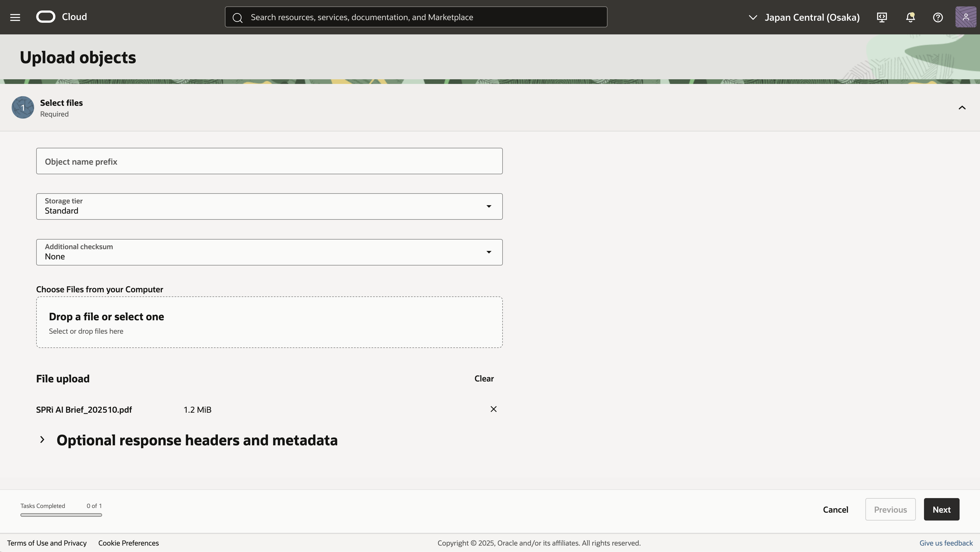This screenshot has height=552, width=980.
Task: Collapse the Select files section
Action: point(962,108)
